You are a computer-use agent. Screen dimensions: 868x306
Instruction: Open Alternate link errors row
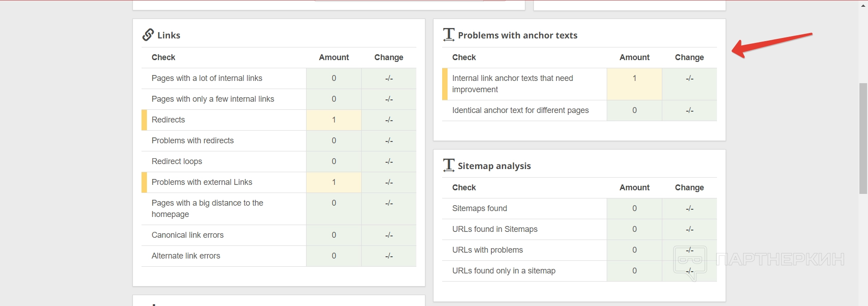[x=185, y=256]
